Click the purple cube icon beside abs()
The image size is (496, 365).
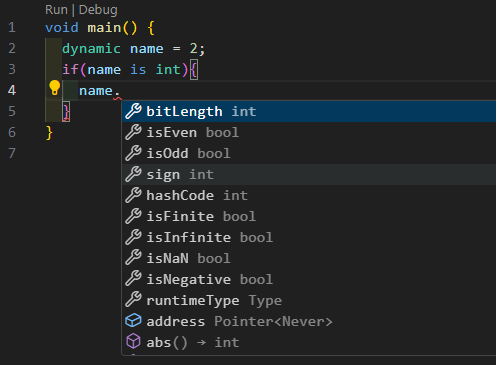[x=133, y=342]
